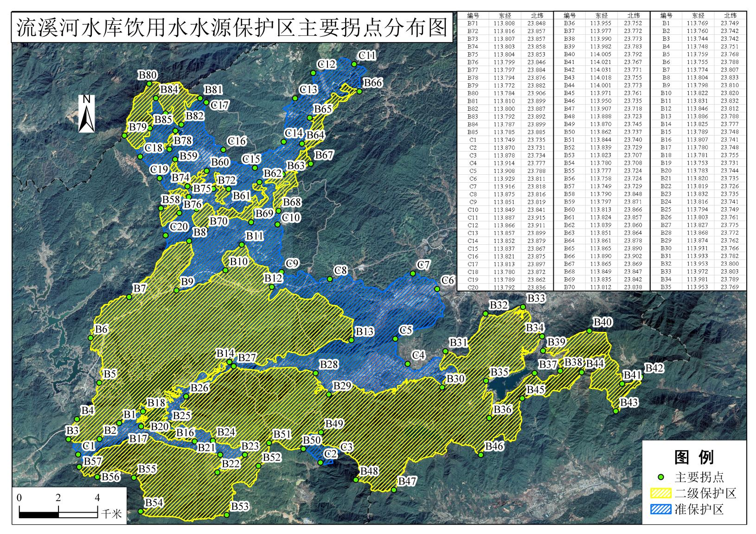Click the green marker labeled B40
The image size is (756, 534).
click(589, 331)
